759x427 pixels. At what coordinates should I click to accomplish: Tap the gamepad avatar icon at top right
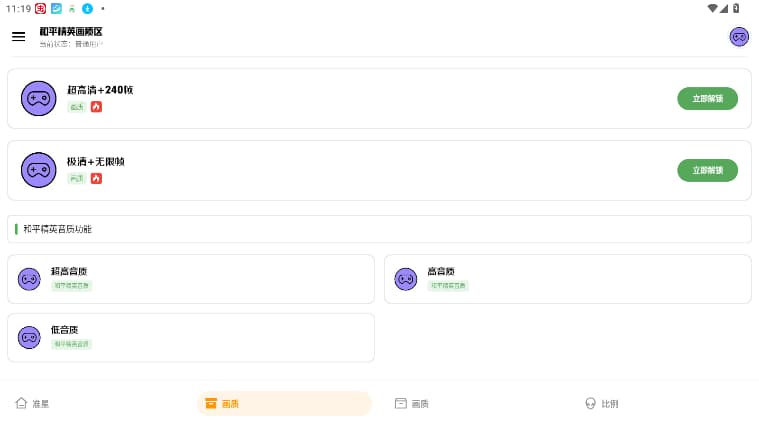click(739, 37)
